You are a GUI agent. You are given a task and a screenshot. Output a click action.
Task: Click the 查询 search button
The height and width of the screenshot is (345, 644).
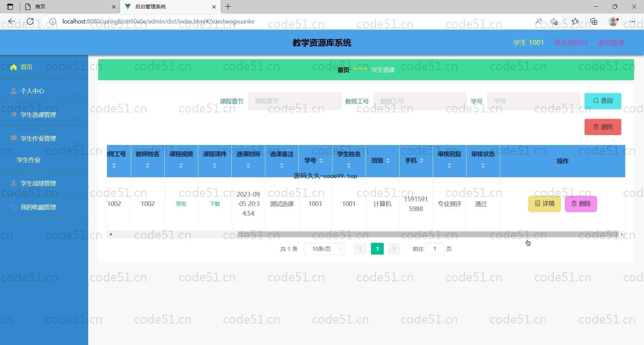click(x=602, y=101)
